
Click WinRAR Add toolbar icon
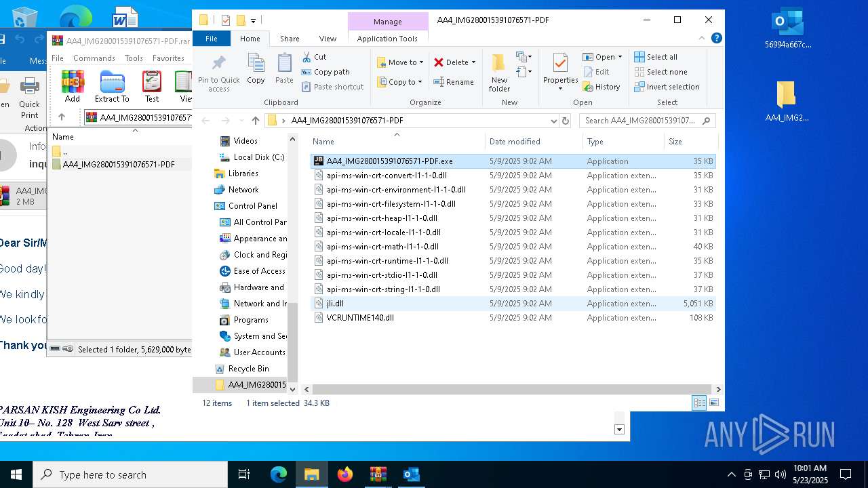point(73,87)
